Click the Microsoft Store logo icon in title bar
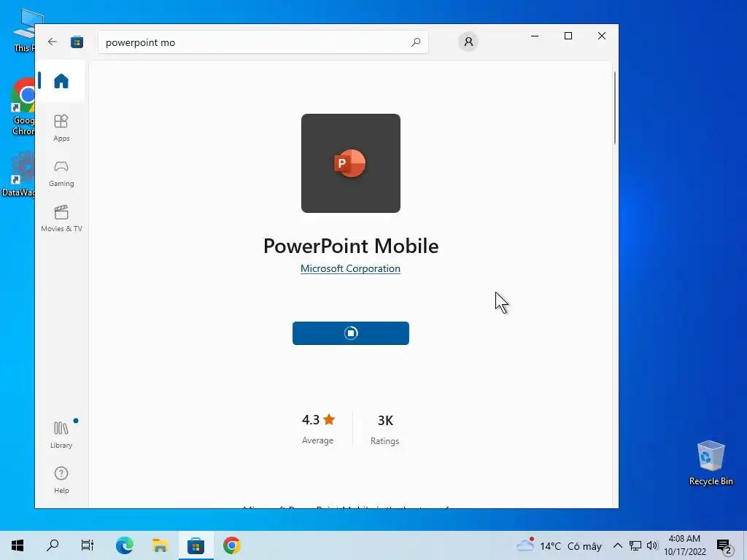 point(77,42)
